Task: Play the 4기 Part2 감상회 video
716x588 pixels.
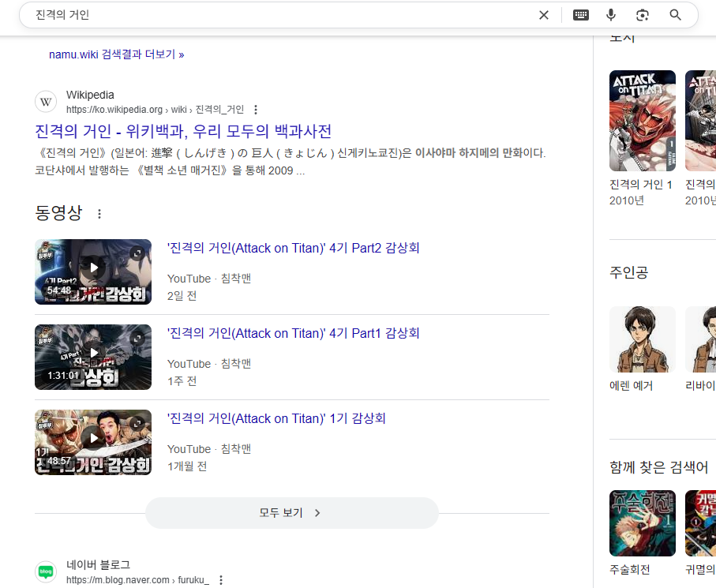Action: click(x=94, y=268)
